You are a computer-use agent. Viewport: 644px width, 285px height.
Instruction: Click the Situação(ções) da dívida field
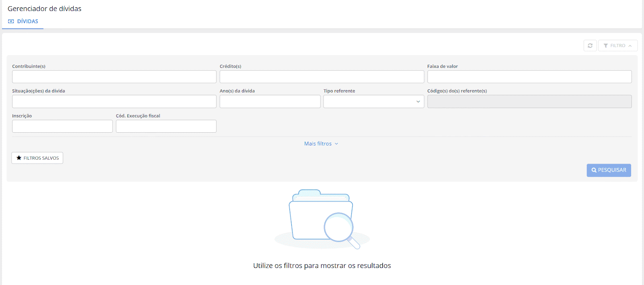click(x=114, y=102)
